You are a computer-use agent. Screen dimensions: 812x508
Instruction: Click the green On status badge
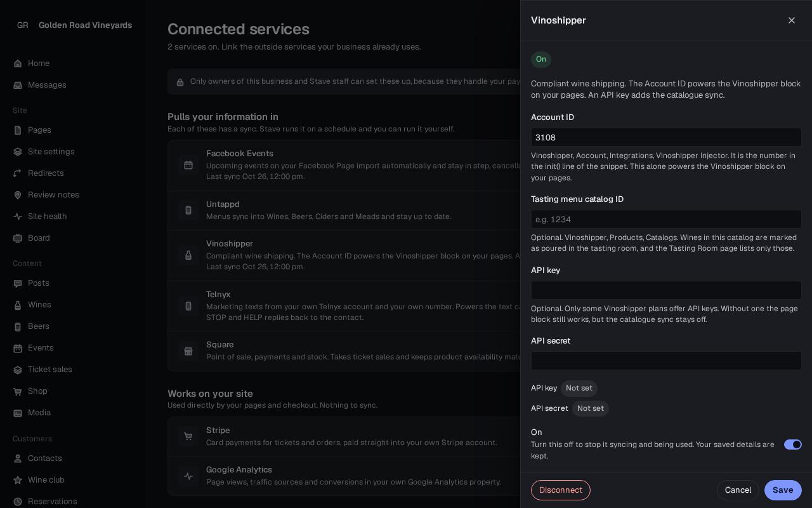541,59
